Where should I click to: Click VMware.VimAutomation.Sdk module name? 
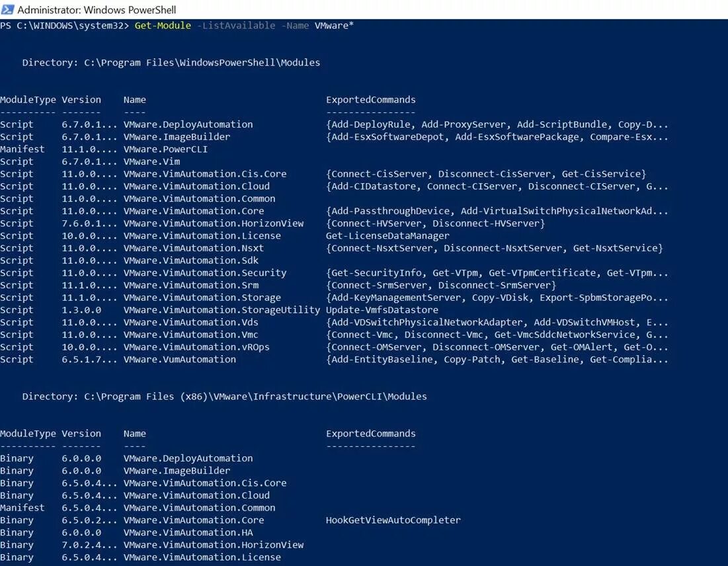pyautogui.click(x=191, y=261)
